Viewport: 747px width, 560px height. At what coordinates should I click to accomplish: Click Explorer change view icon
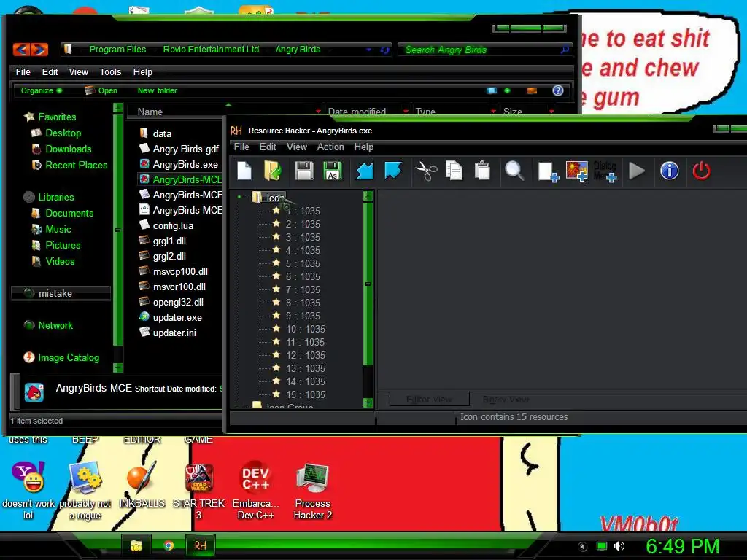click(x=492, y=90)
